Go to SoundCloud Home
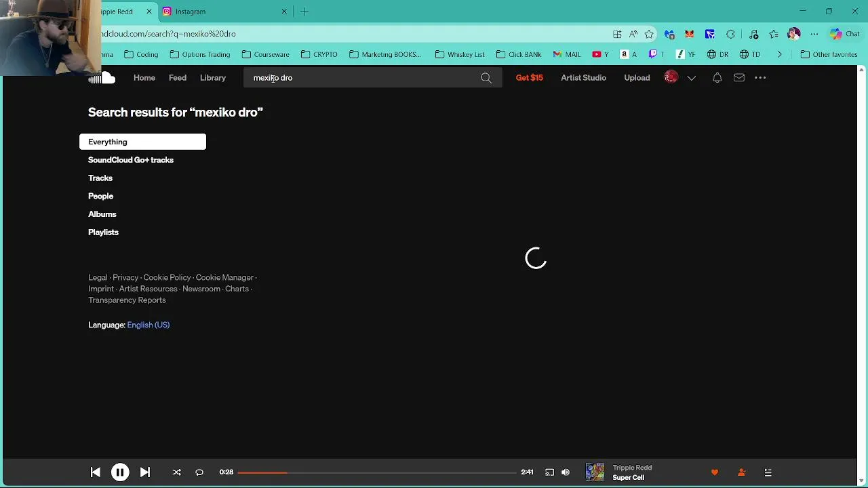This screenshot has height=488, width=868. 144,78
